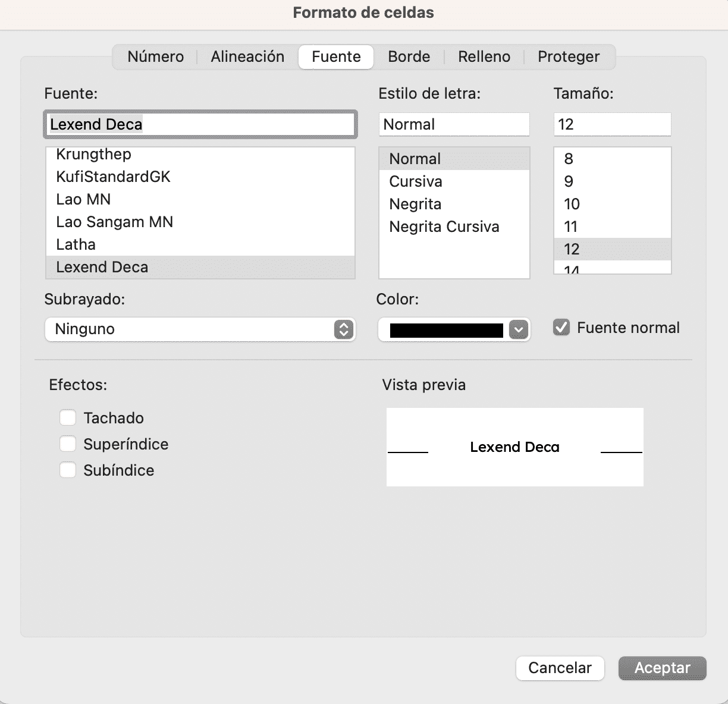The width and height of the screenshot is (728, 704).
Task: Open the Color dropdown arrow
Action: coord(519,329)
